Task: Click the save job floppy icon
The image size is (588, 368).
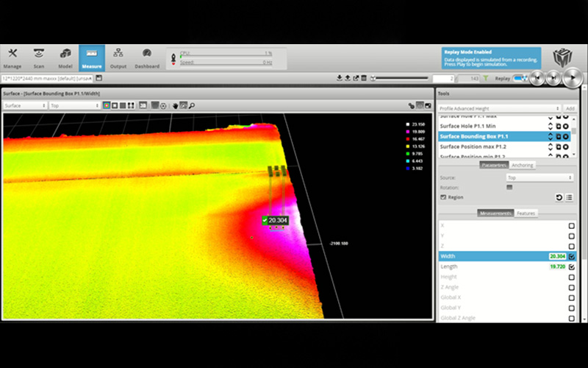Action: pos(98,78)
